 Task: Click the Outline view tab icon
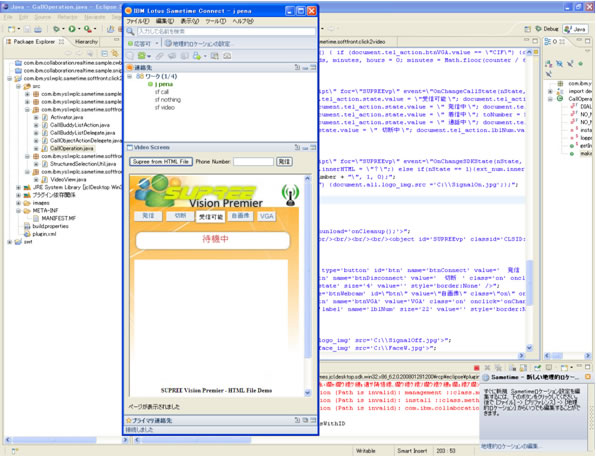point(548,41)
